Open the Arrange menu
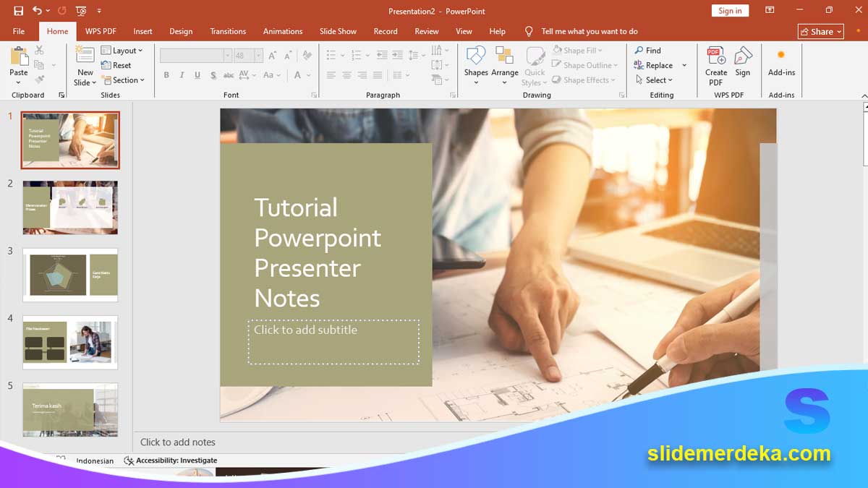The height and width of the screenshot is (488, 868). point(505,66)
